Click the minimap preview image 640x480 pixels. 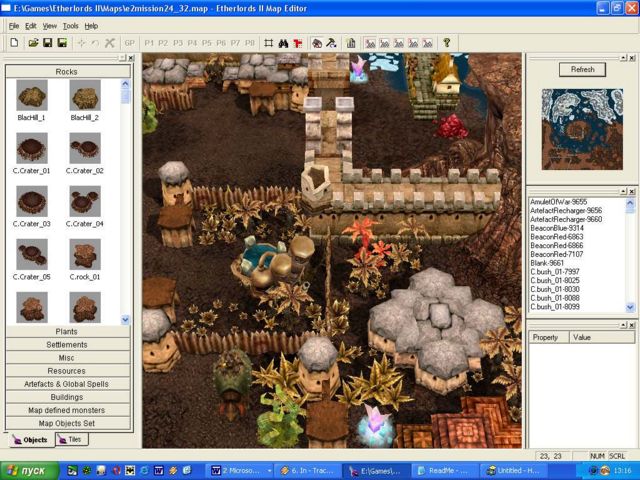tap(582, 129)
